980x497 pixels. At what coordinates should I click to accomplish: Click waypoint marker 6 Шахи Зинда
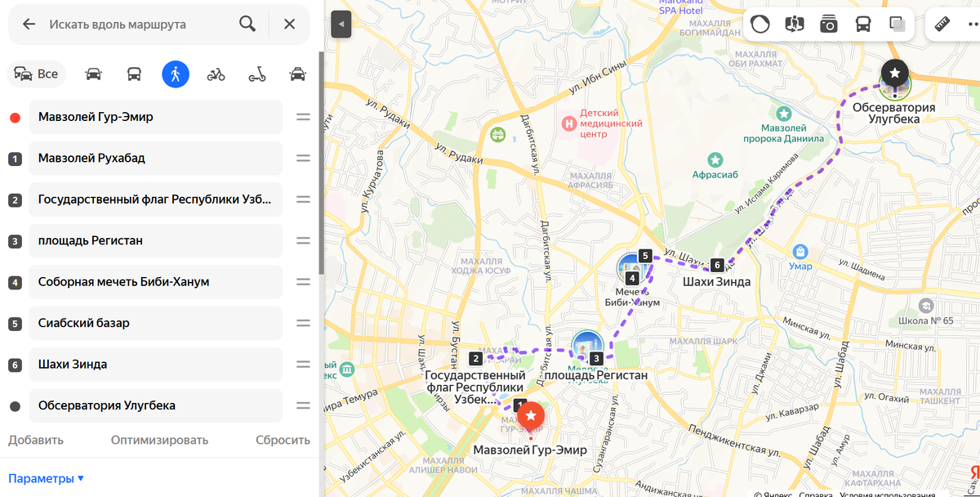(717, 265)
